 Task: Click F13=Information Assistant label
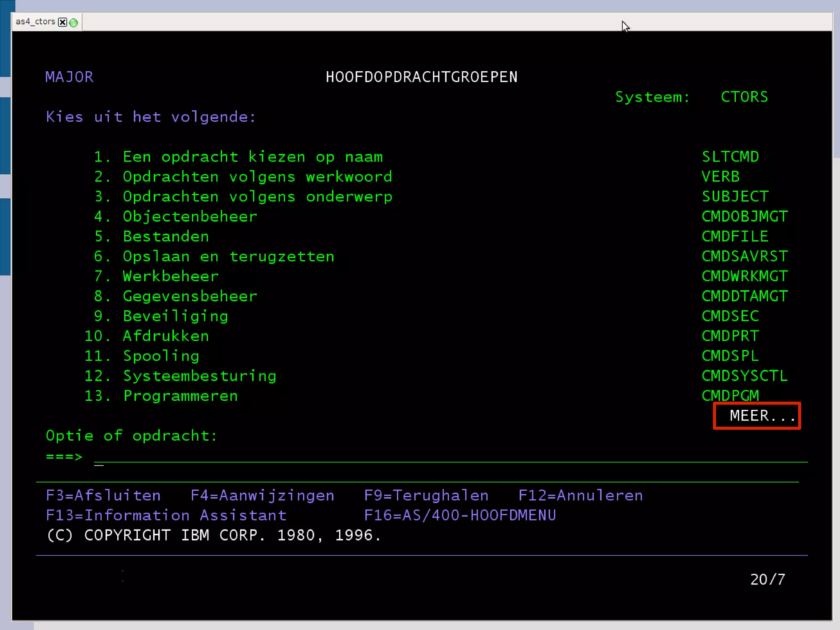[166, 515]
